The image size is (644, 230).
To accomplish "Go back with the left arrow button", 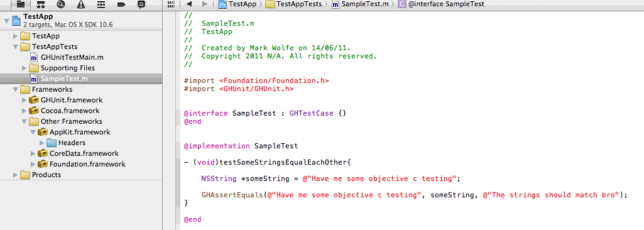I will coord(189,4).
